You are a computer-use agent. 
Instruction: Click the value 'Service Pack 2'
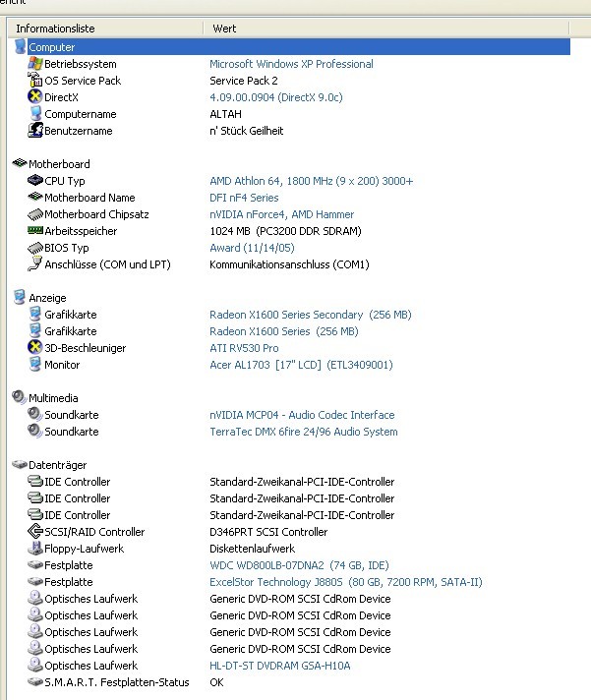click(x=244, y=81)
